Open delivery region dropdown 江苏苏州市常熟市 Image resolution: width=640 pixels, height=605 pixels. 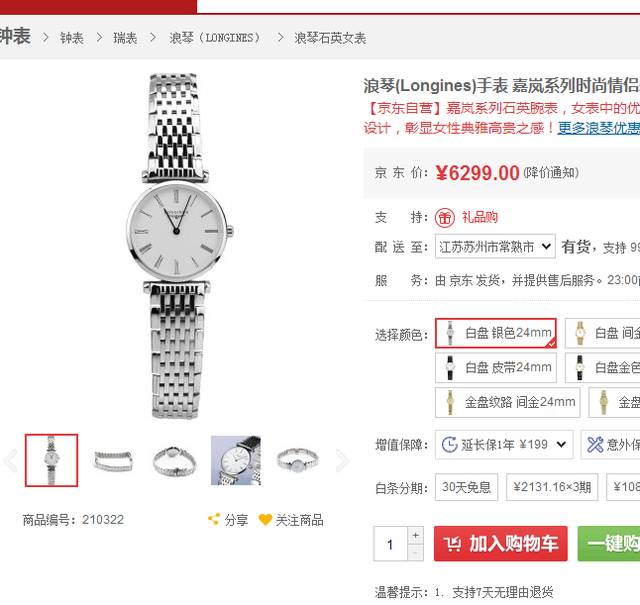[x=495, y=247]
